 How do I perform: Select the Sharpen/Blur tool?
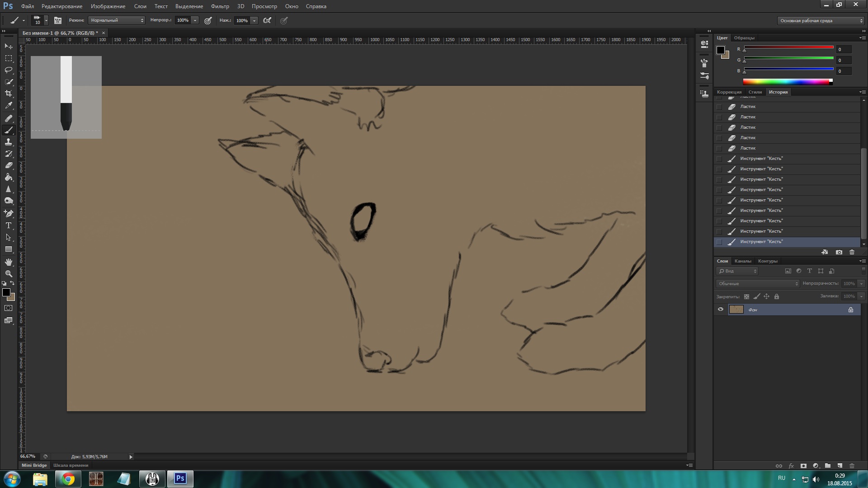tap(9, 189)
